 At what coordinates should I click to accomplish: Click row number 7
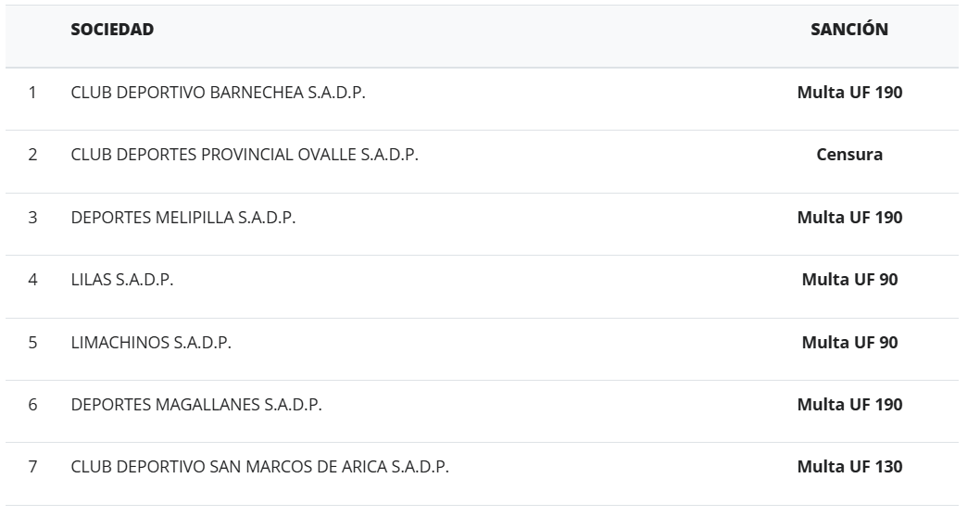(32, 467)
